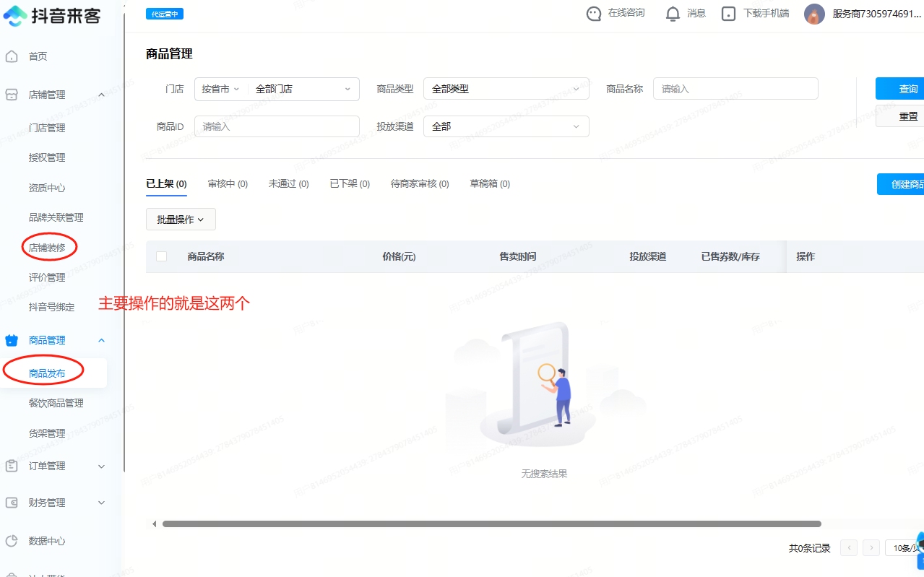924x577 pixels.
Task: Click the 下载手机端 phone icon
Action: 729,14
